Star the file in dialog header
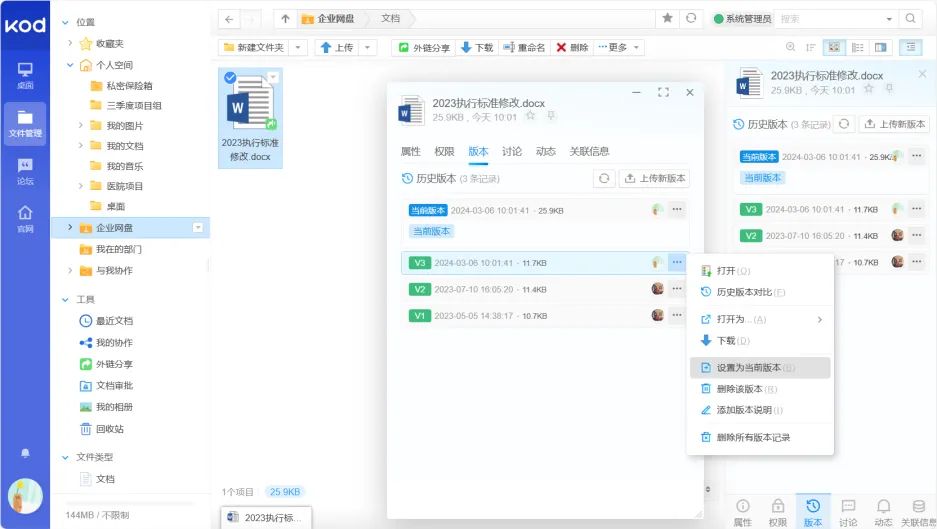 (x=530, y=116)
